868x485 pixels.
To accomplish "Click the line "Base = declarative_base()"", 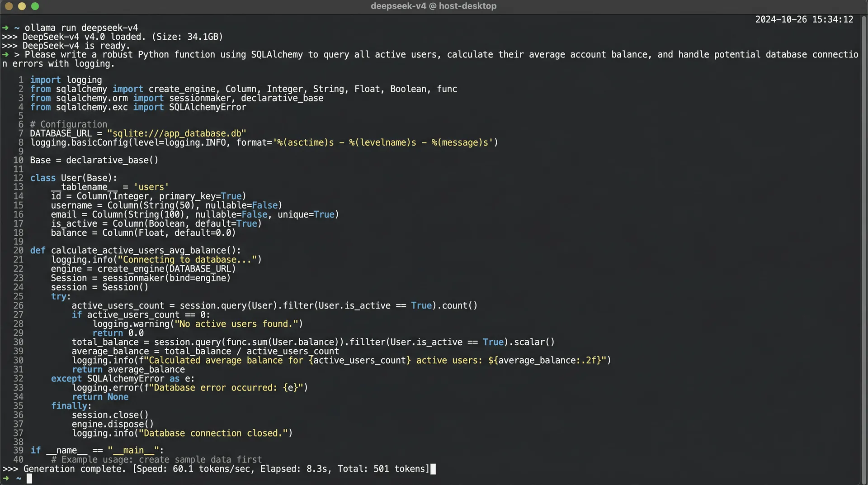I will [94, 160].
